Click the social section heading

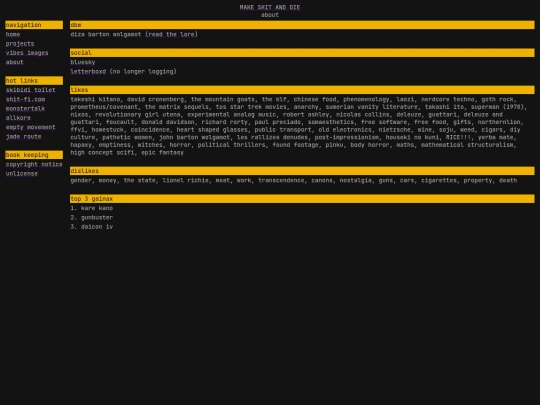(x=302, y=53)
